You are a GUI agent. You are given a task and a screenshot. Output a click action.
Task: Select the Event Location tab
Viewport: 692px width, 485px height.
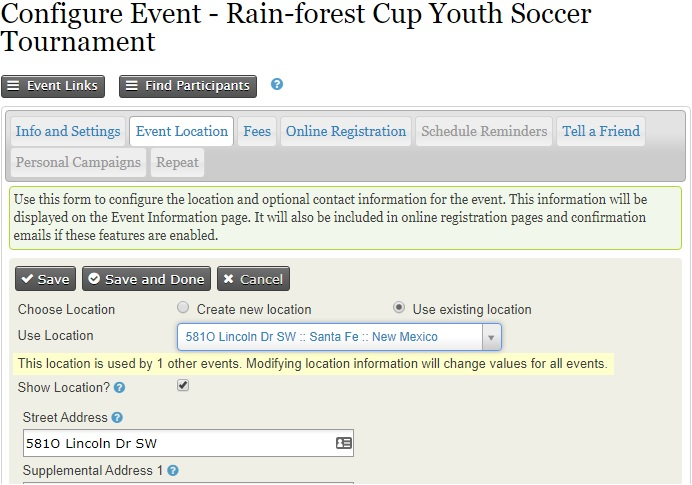tap(181, 132)
